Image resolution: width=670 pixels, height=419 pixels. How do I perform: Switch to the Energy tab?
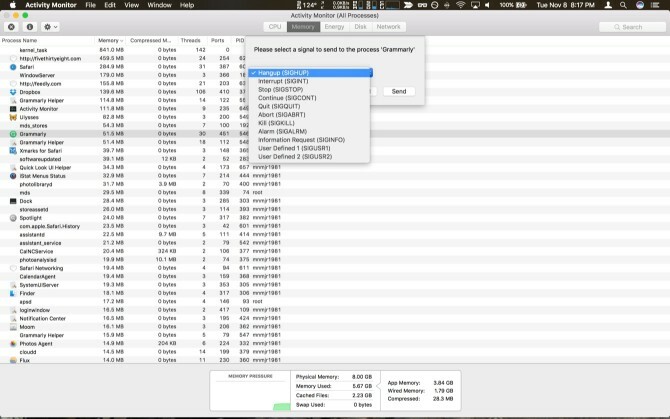click(334, 27)
